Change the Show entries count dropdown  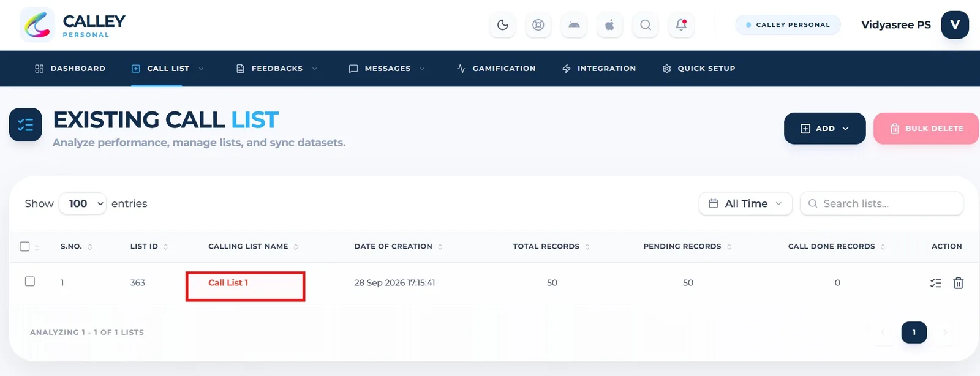(83, 203)
